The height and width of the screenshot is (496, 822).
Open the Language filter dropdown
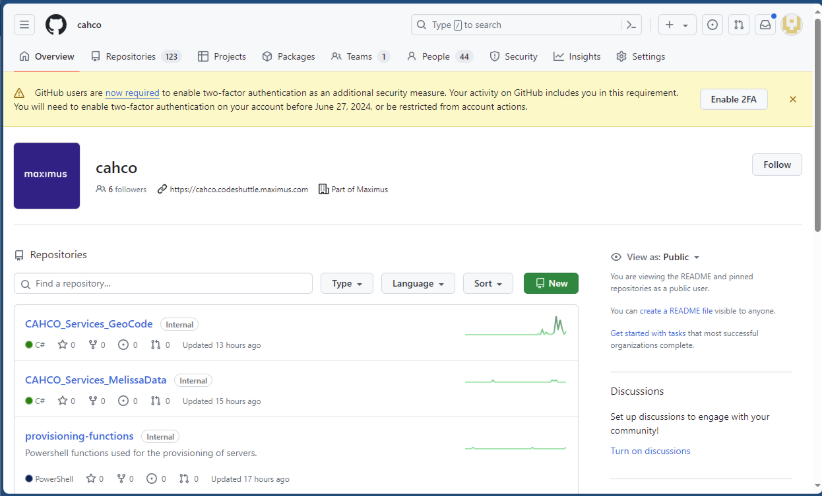point(418,284)
